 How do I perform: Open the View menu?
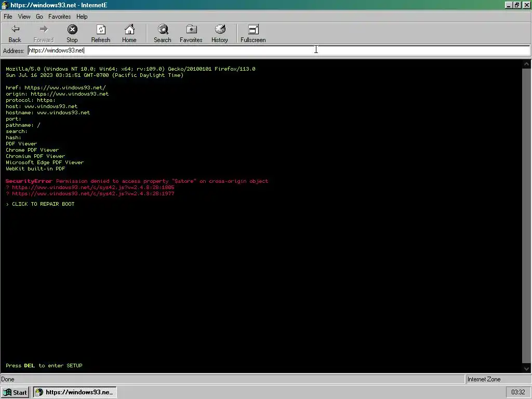pyautogui.click(x=24, y=17)
